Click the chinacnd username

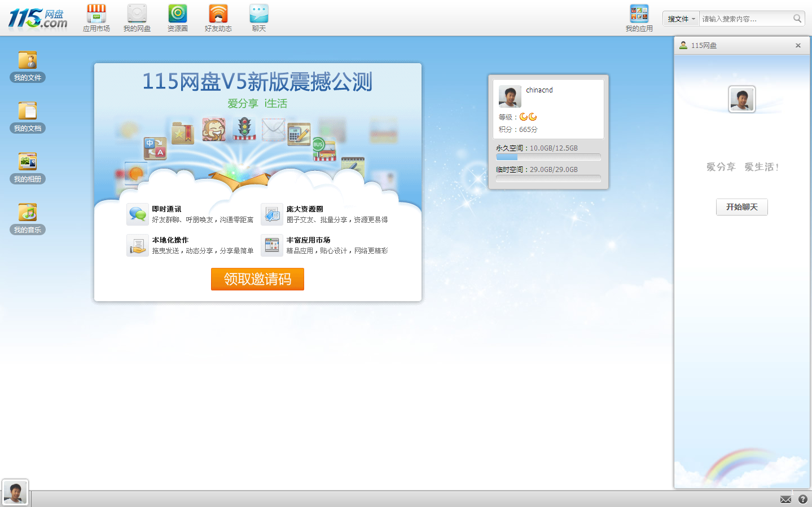(539, 90)
